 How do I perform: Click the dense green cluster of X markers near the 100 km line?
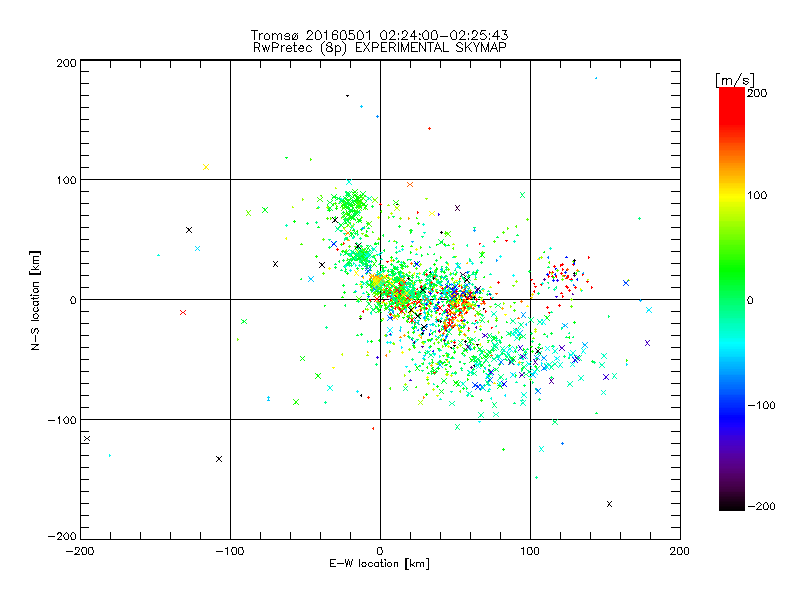pyautogui.click(x=352, y=204)
